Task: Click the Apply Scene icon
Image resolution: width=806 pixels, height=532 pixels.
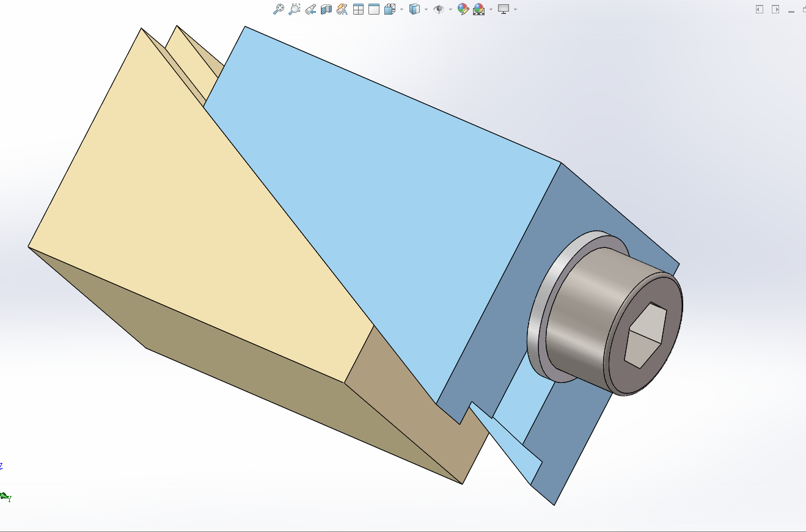Action: pos(478,9)
